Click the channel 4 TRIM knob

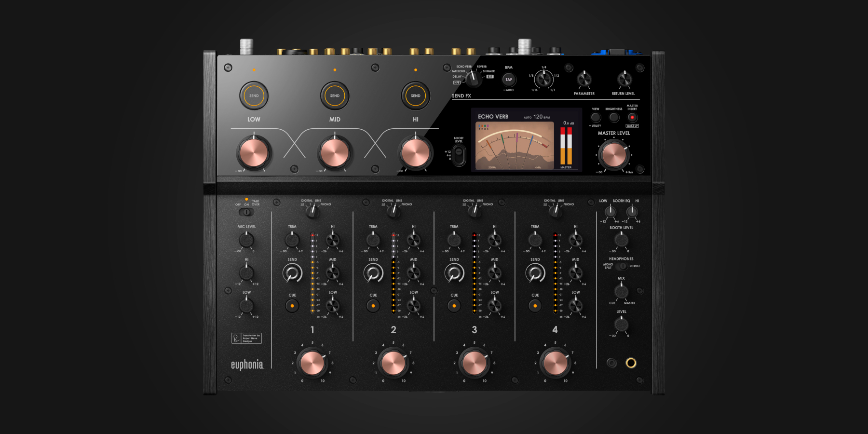pos(535,240)
